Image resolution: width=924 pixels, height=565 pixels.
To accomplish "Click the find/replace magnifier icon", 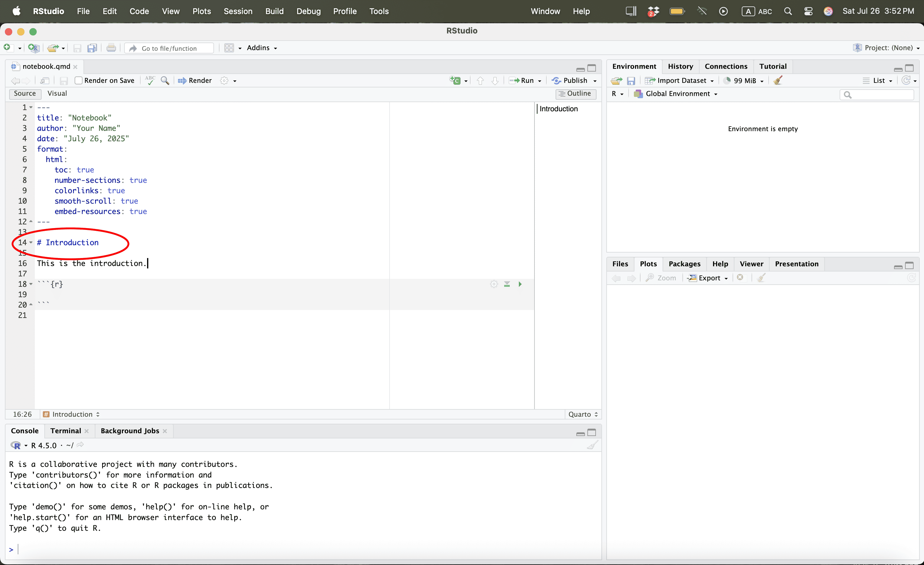I will (x=165, y=81).
